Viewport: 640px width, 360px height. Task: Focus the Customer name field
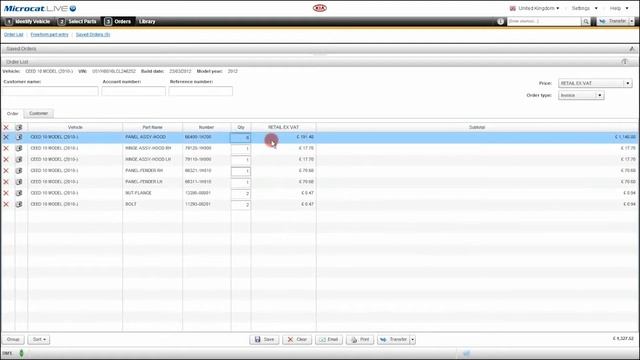coord(51,91)
